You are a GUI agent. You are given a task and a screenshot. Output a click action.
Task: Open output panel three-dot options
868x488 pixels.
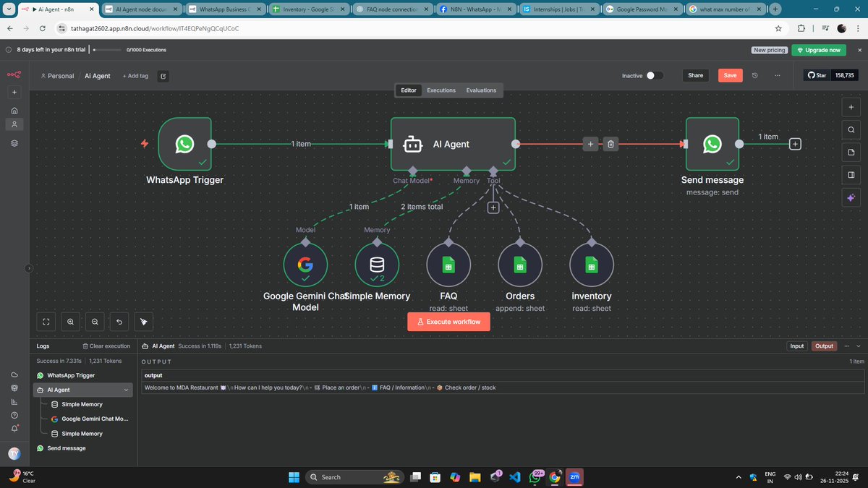click(846, 346)
